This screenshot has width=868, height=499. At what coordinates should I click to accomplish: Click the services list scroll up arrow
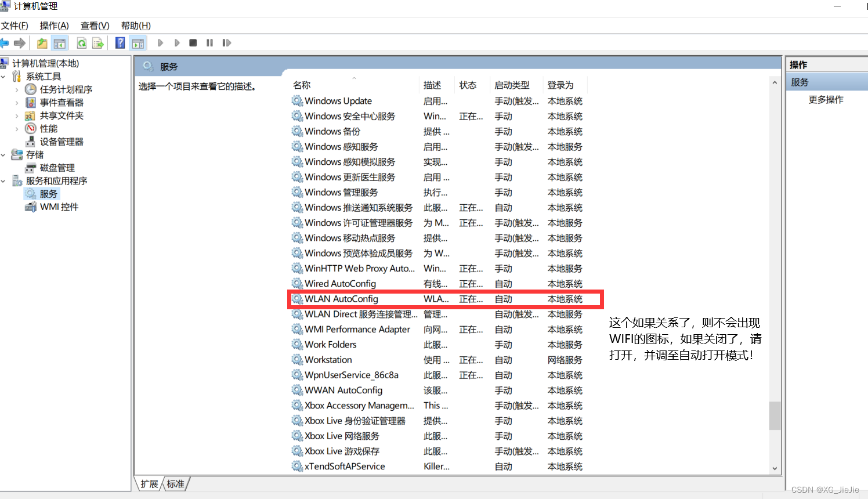(775, 83)
